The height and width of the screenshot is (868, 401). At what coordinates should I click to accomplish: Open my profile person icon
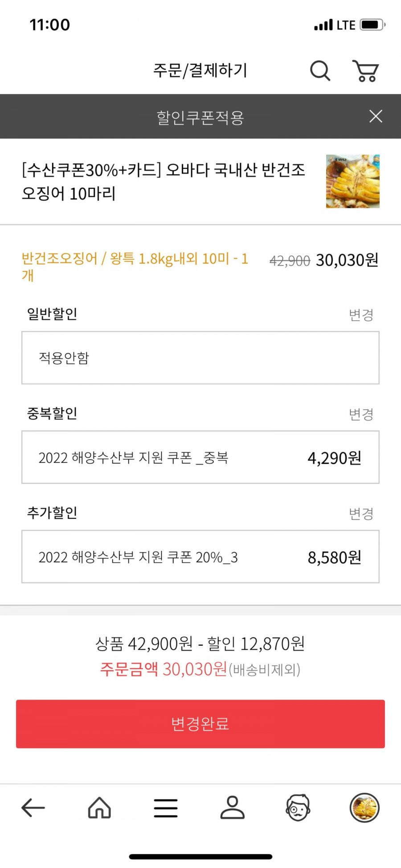pos(232,807)
